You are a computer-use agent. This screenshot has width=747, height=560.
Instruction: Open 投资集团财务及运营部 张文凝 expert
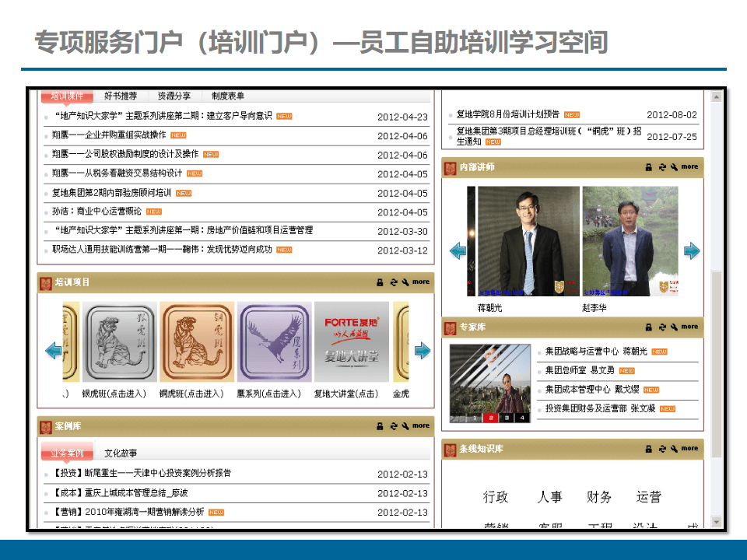click(600, 408)
